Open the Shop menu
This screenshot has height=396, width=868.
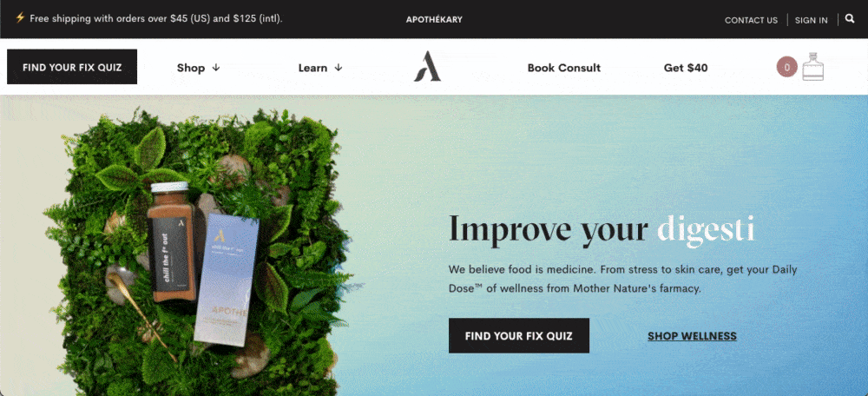[x=198, y=68]
